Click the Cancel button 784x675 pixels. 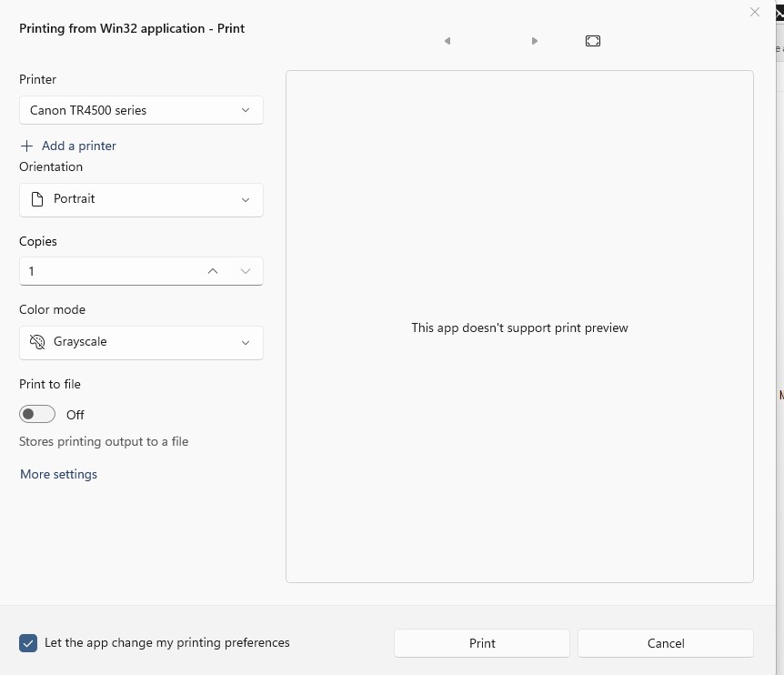click(666, 643)
